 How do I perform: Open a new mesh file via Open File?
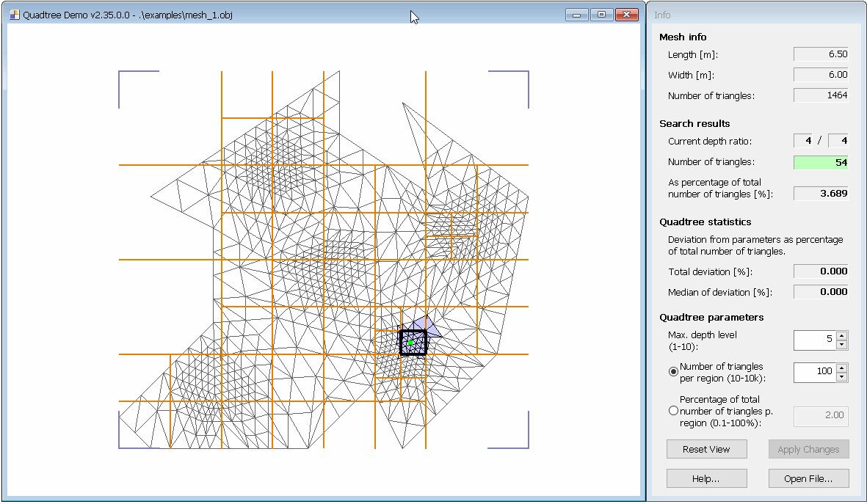808,478
